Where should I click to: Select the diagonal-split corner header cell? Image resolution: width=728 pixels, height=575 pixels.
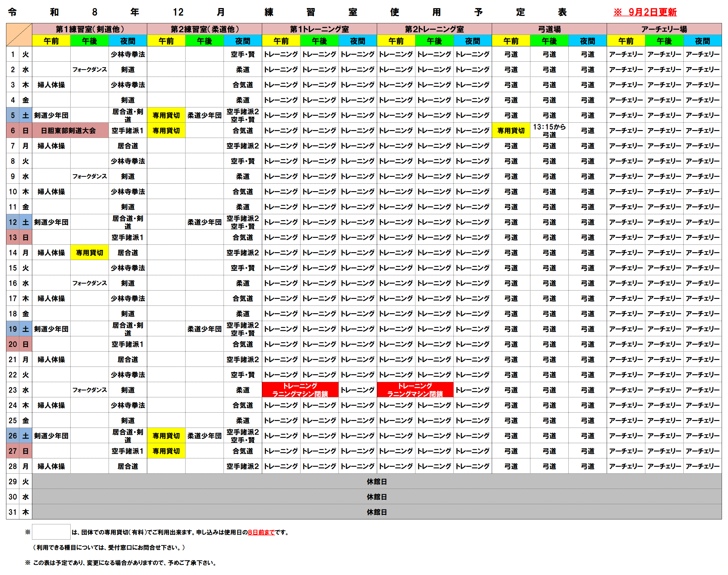(x=19, y=35)
